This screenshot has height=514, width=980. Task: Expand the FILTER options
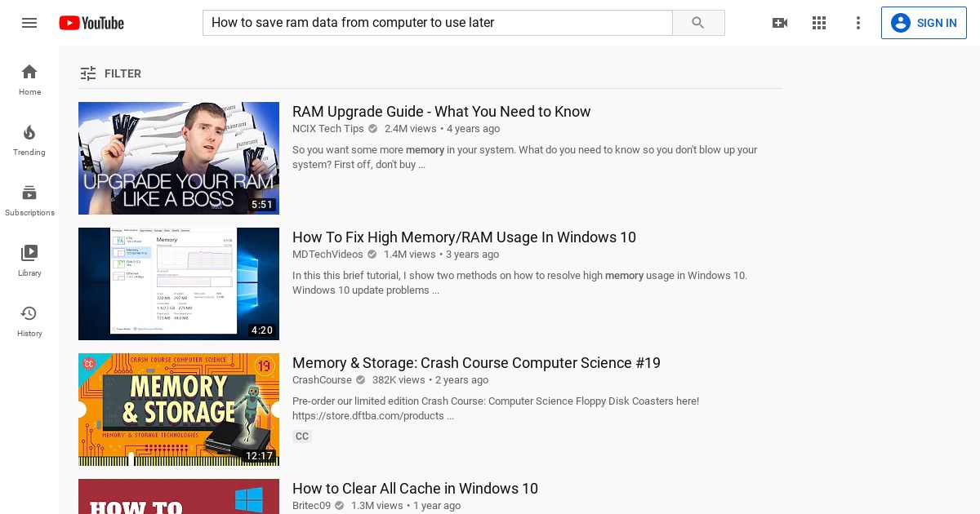[x=111, y=73]
